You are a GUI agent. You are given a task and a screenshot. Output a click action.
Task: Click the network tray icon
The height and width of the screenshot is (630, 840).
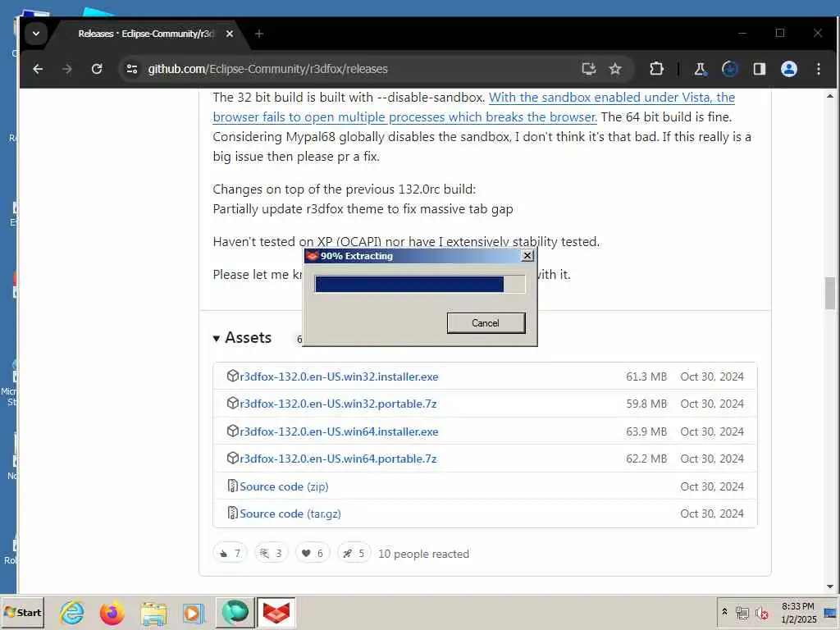(x=742, y=613)
